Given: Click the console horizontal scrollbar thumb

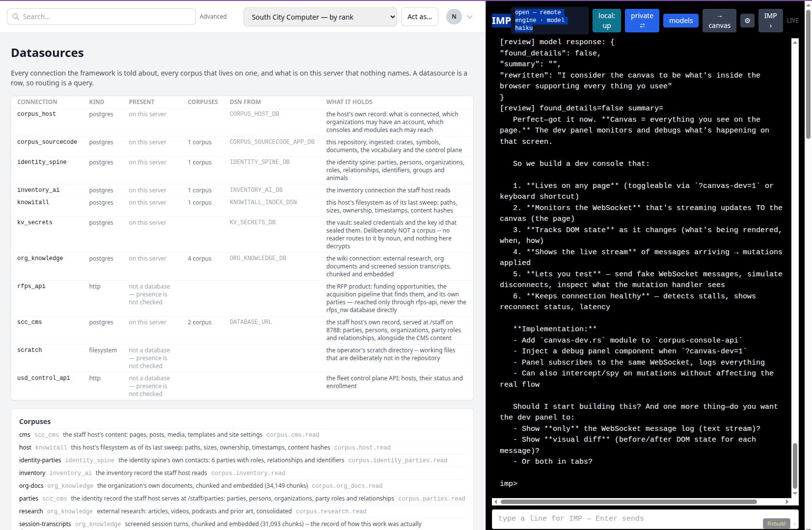Looking at the screenshot, I should click(x=628, y=502).
